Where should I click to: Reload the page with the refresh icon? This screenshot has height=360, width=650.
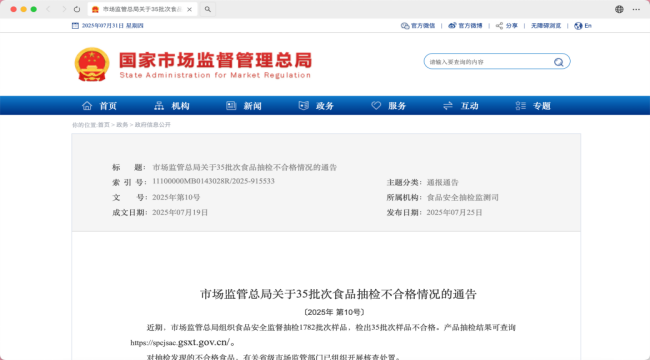[77, 9]
